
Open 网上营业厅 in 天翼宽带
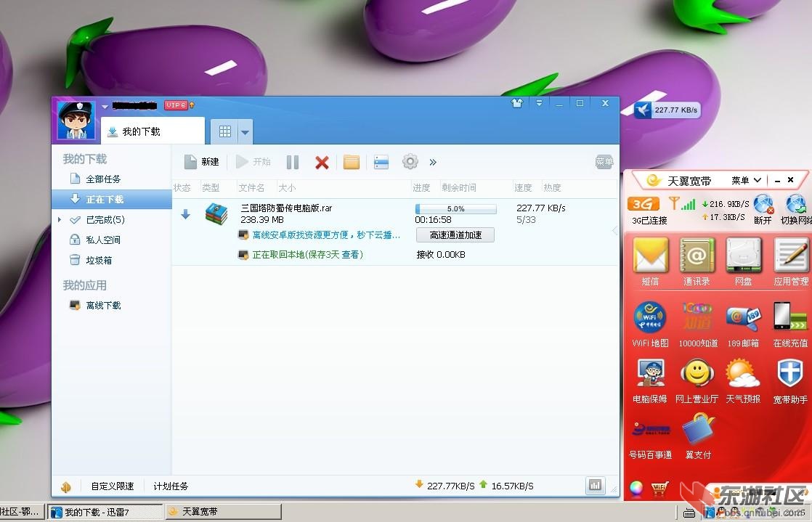(x=697, y=380)
